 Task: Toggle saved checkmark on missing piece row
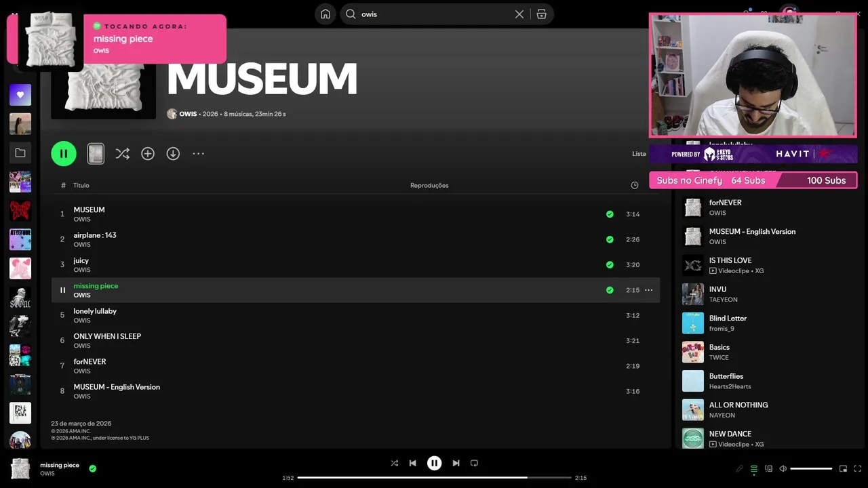pos(610,290)
